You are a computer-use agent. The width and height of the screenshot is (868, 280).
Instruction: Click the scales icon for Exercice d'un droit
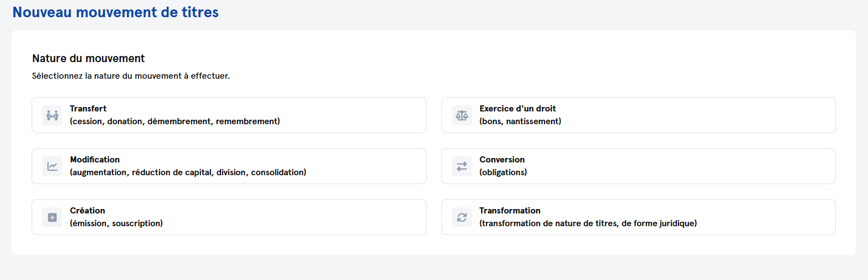pyautogui.click(x=461, y=115)
